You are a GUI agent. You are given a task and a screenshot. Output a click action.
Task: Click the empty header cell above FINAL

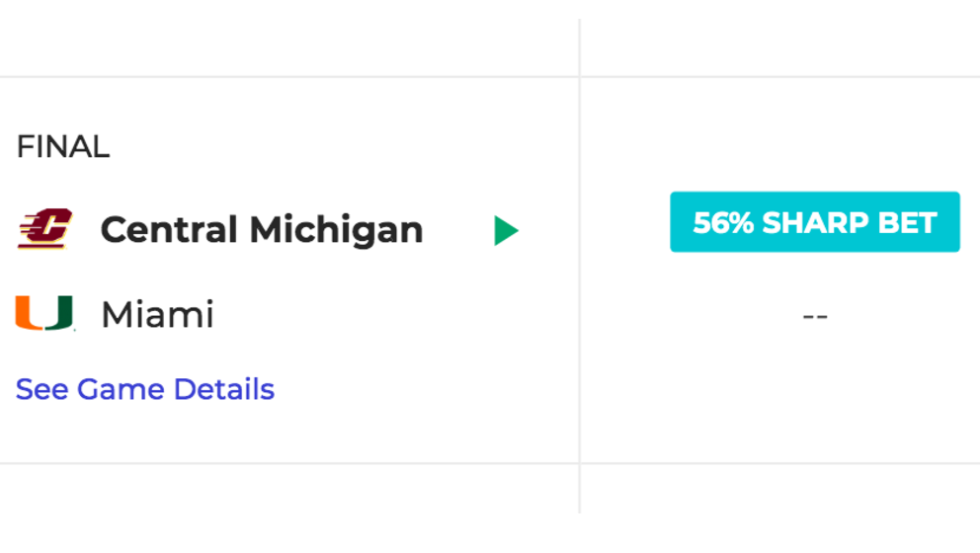[289, 47]
